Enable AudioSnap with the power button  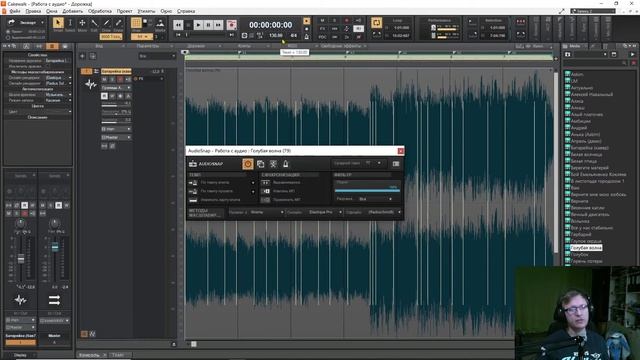(248, 164)
